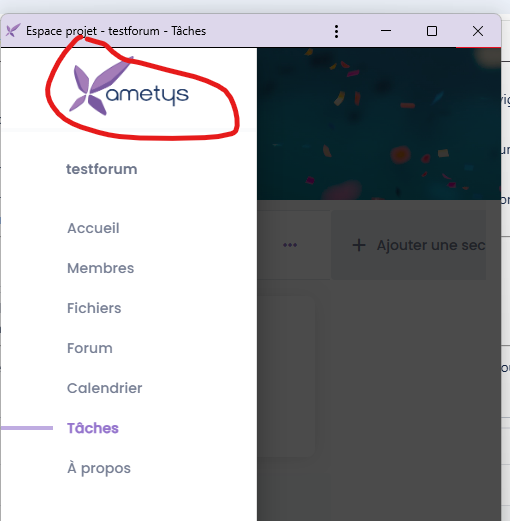The width and height of the screenshot is (510, 521).
Task: Open the Accueil page
Action: (x=93, y=228)
